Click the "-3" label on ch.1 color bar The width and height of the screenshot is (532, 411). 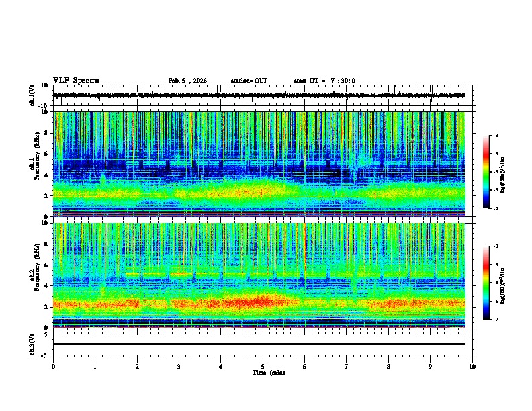(x=495, y=135)
